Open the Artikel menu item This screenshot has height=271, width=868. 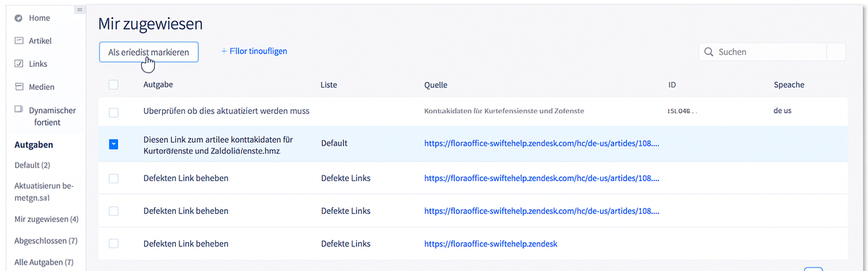(x=41, y=41)
